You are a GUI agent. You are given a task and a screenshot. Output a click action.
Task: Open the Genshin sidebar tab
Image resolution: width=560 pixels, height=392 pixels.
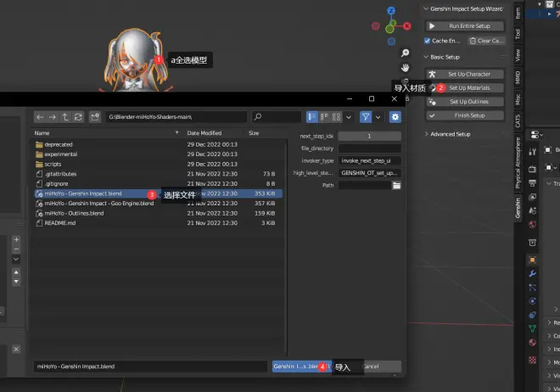click(x=518, y=209)
